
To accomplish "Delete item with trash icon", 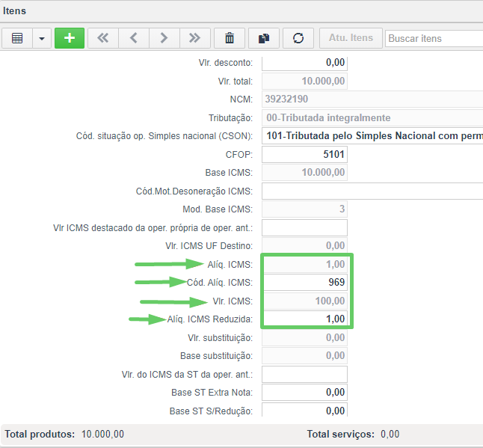I will [230, 38].
